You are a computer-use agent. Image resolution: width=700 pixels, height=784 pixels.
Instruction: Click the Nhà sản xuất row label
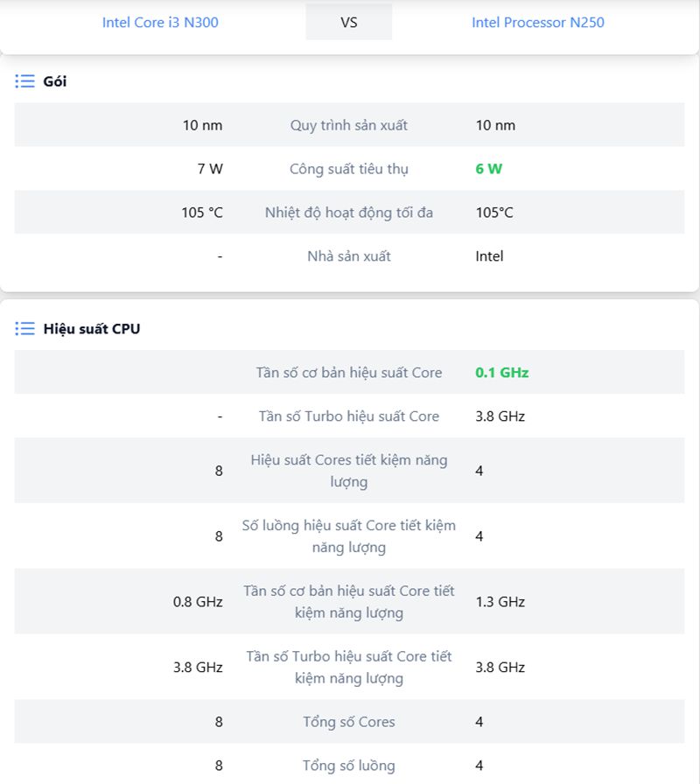(348, 256)
